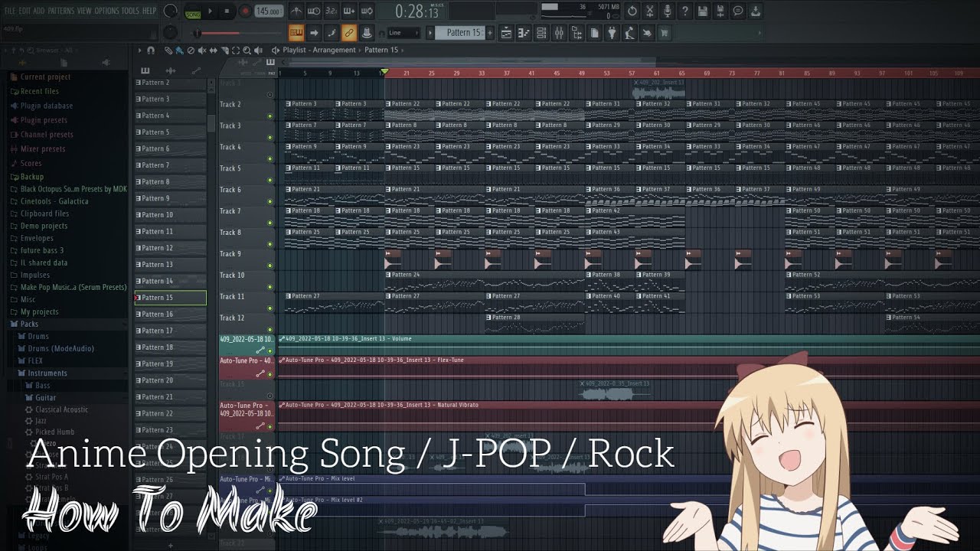This screenshot has width=980, height=551.
Task: Open the Line snap dropdown
Action: [403, 33]
